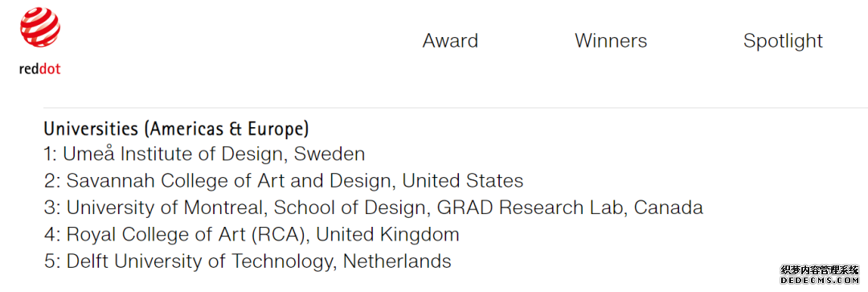The image size is (868, 292).
Task: Click the Umeå Institute of Design name
Action: (x=174, y=154)
